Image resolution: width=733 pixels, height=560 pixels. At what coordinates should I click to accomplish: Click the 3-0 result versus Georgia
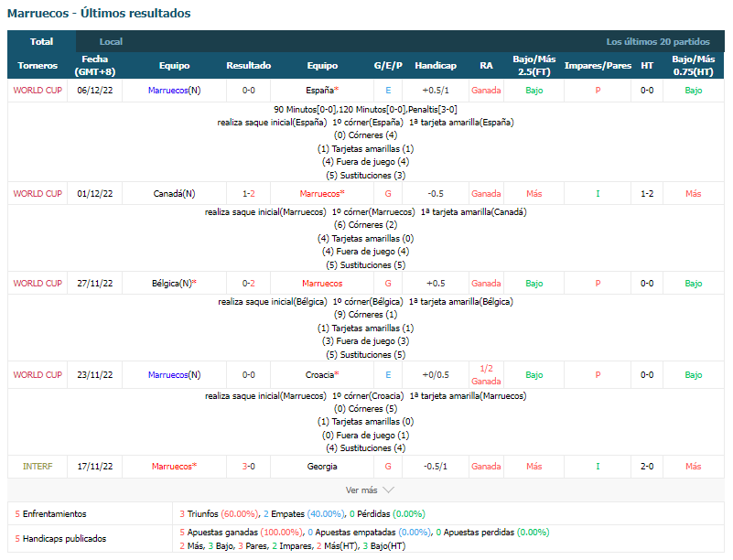[249, 467]
